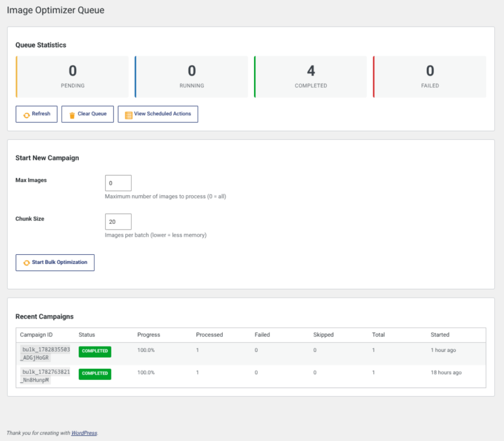Click the Refresh button's circular arrows icon
504x441 pixels.
point(27,115)
